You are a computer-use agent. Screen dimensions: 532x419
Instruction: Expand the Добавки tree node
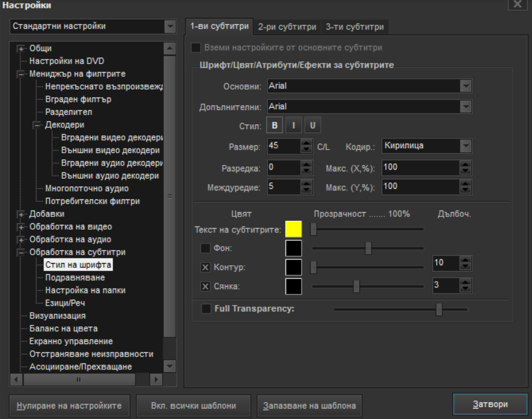[22, 214]
